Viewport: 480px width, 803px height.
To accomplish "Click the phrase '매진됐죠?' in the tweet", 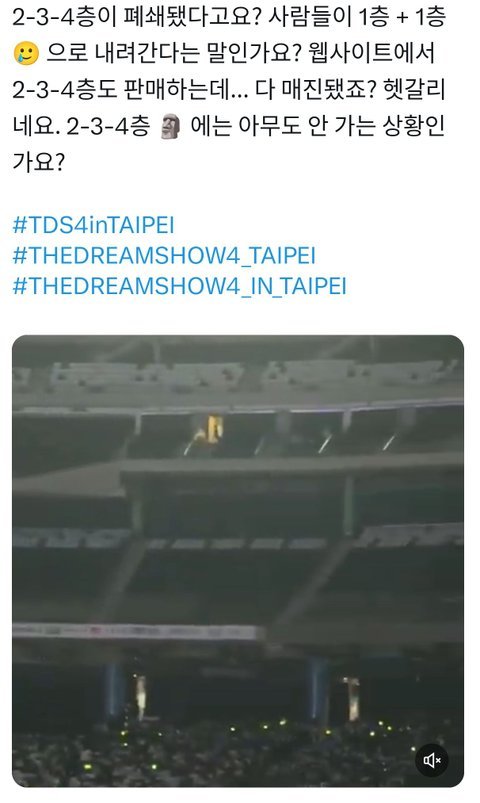I will (x=326, y=90).
